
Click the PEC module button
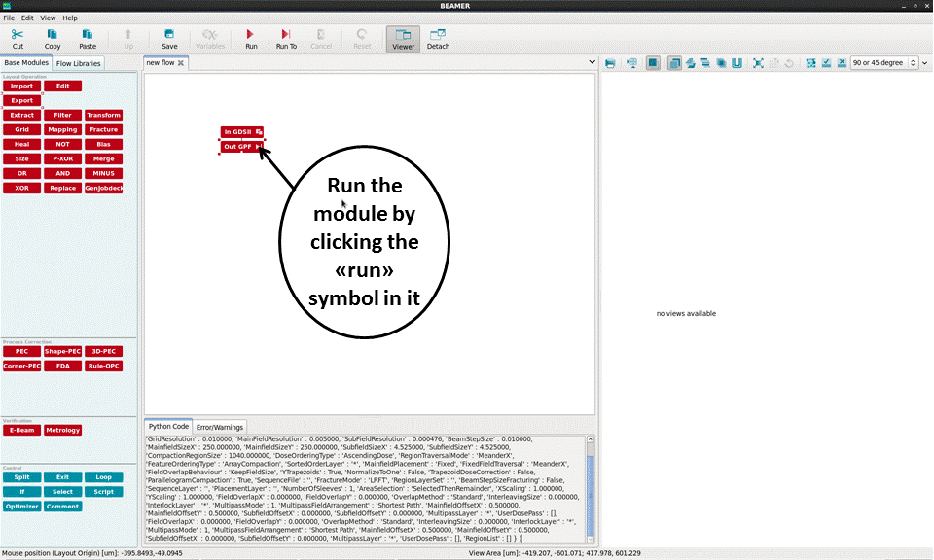tap(21, 351)
